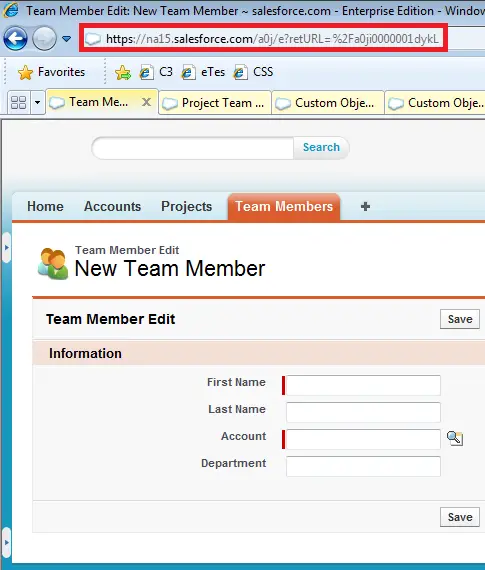Image resolution: width=485 pixels, height=570 pixels.
Task: Focus the Department field
Action: [x=363, y=466]
